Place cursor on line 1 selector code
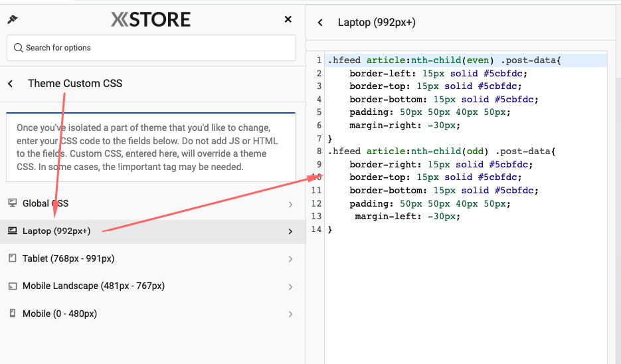 (x=444, y=60)
